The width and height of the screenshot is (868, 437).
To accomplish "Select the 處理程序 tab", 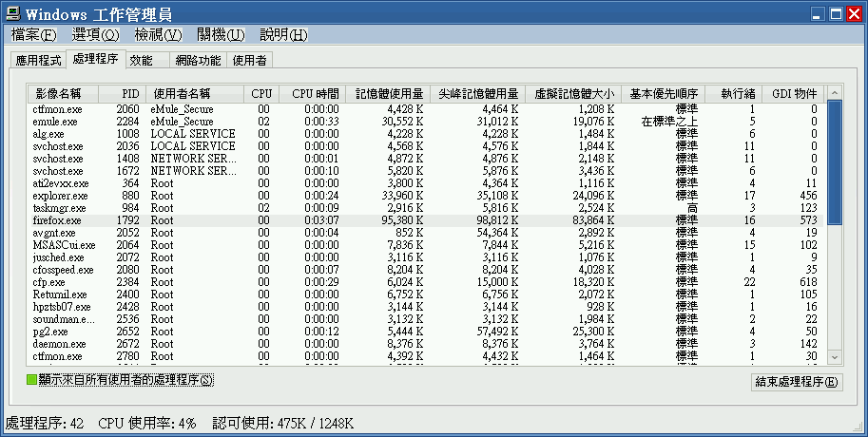I will coord(95,59).
